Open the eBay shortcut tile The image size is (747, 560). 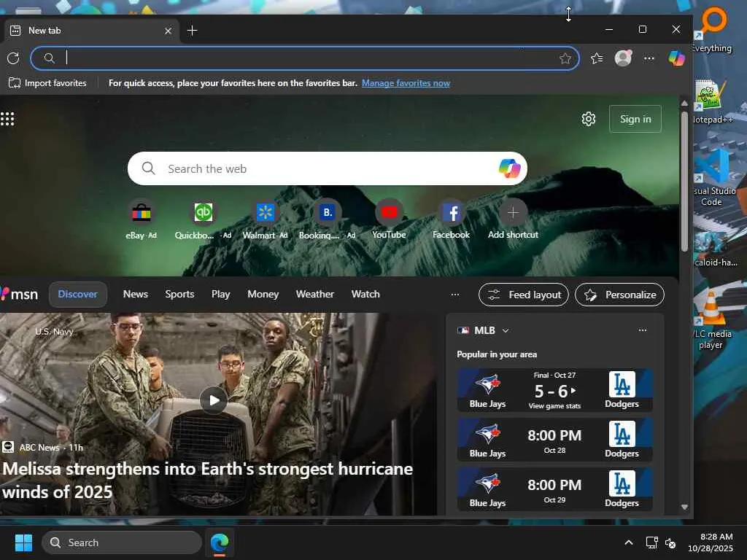(x=141, y=219)
